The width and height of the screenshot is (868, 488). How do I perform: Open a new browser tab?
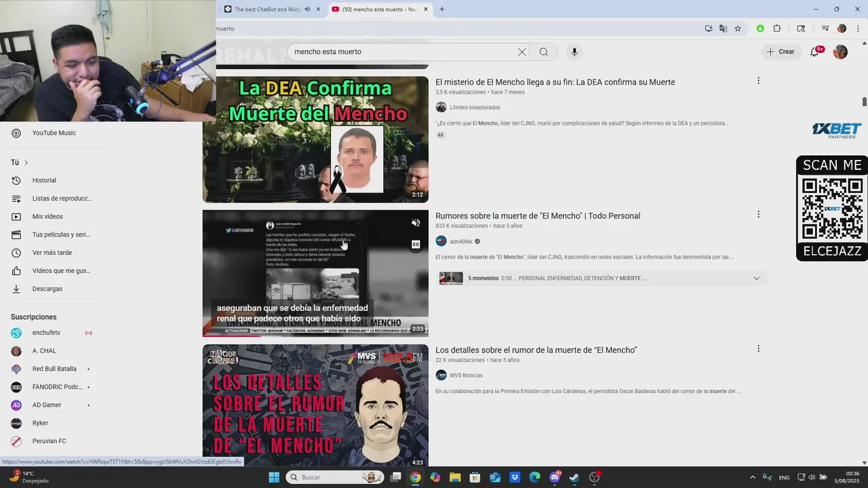(442, 9)
